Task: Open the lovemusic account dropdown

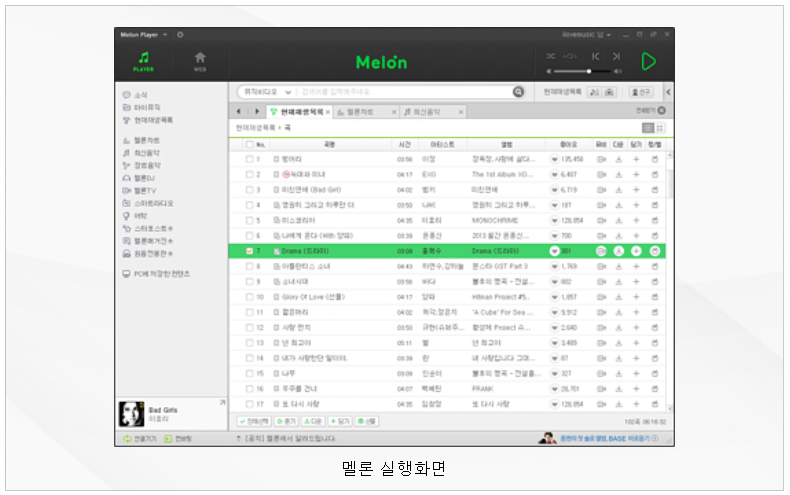Action: [x=586, y=35]
